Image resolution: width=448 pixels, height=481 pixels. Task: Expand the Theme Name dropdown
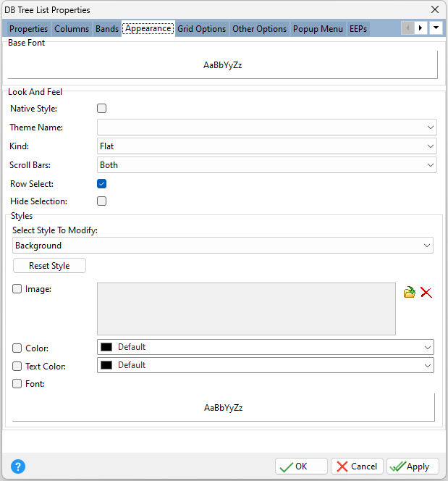(267, 127)
